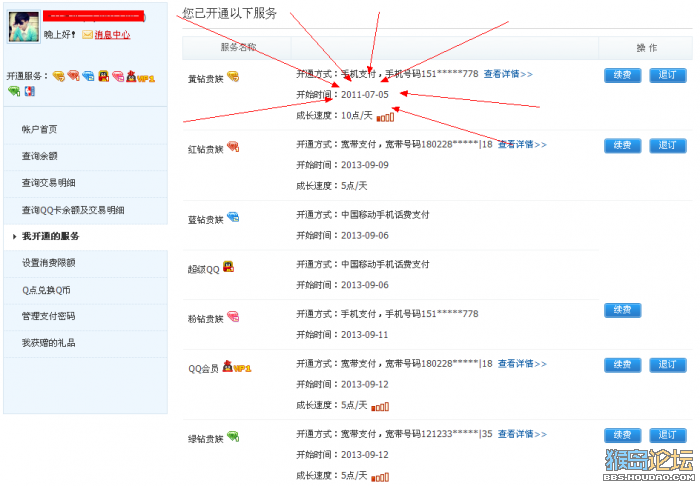Click start date 2013-09-09
Screen dimensions: 700x486
pyautogui.click(x=365, y=165)
